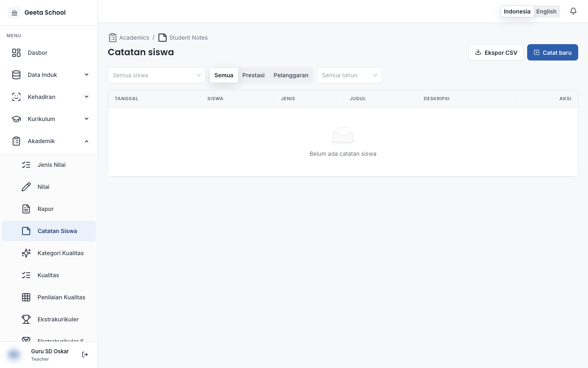Click the Belum ada catatan siswa message
Screen dimensions: 588x368
pos(343,154)
